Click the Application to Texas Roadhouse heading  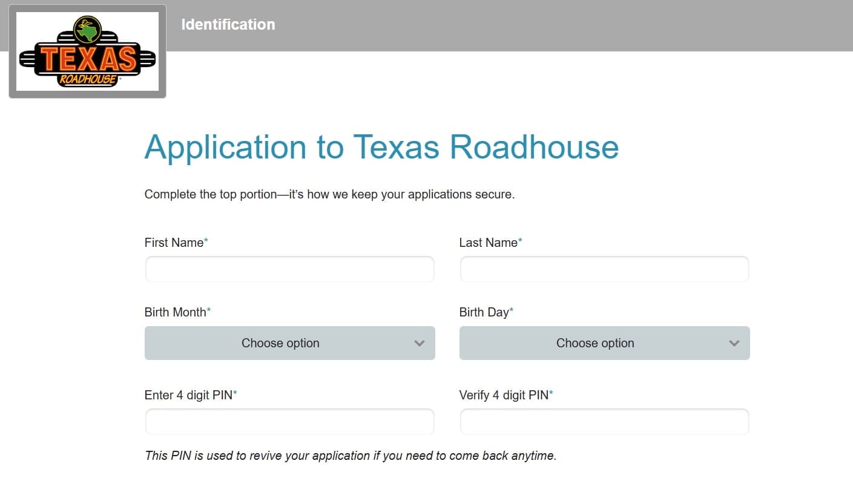(381, 147)
